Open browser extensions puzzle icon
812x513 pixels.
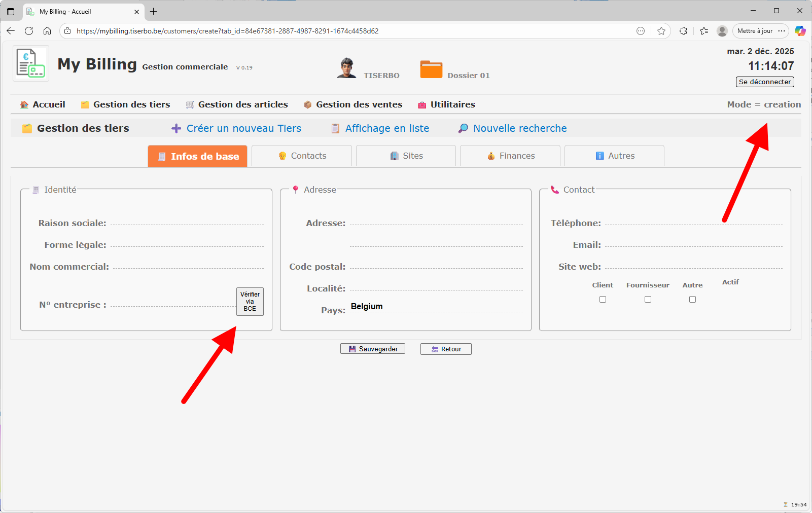coord(683,31)
